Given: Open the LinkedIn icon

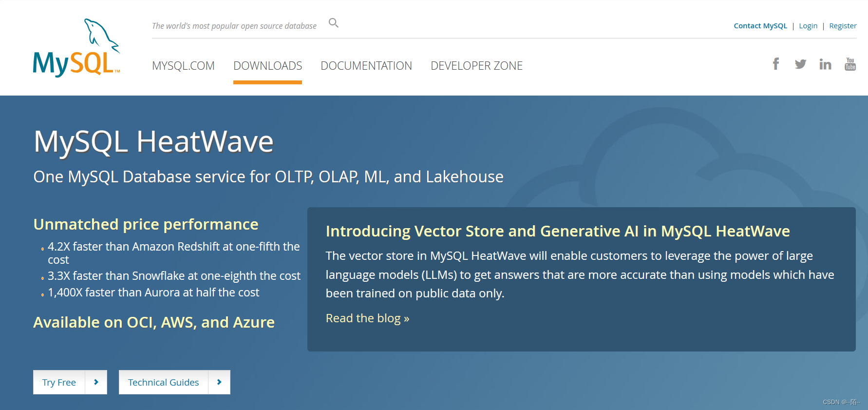Looking at the screenshot, I should click(x=825, y=64).
